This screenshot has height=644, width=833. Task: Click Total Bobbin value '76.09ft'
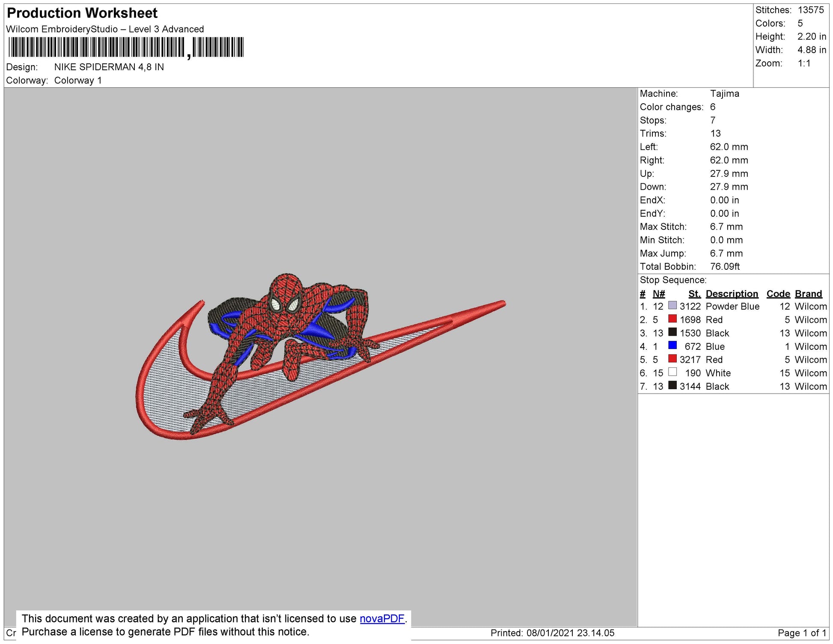coord(725,266)
